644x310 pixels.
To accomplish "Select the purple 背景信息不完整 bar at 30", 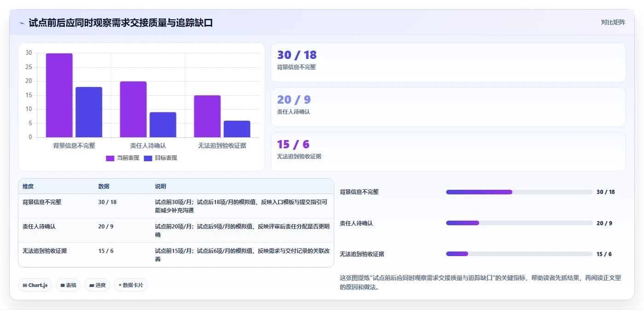I will 59,95.
